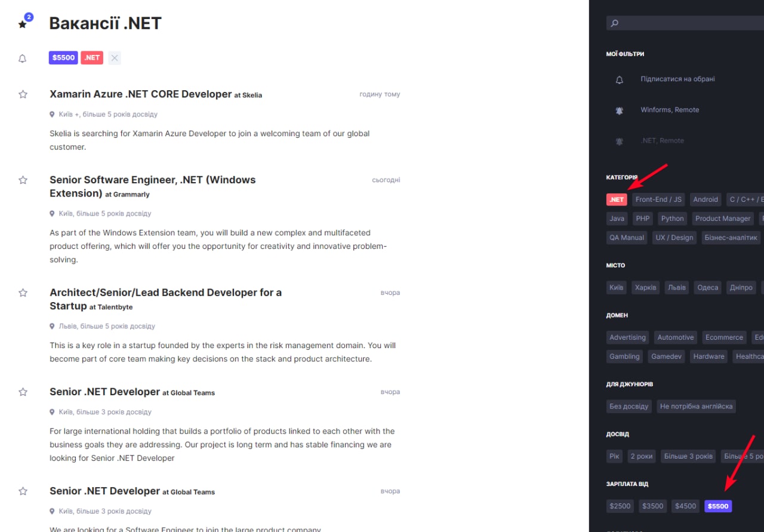Select the Бізнес-аналітик category
Image resolution: width=764 pixels, height=532 pixels.
(x=731, y=238)
